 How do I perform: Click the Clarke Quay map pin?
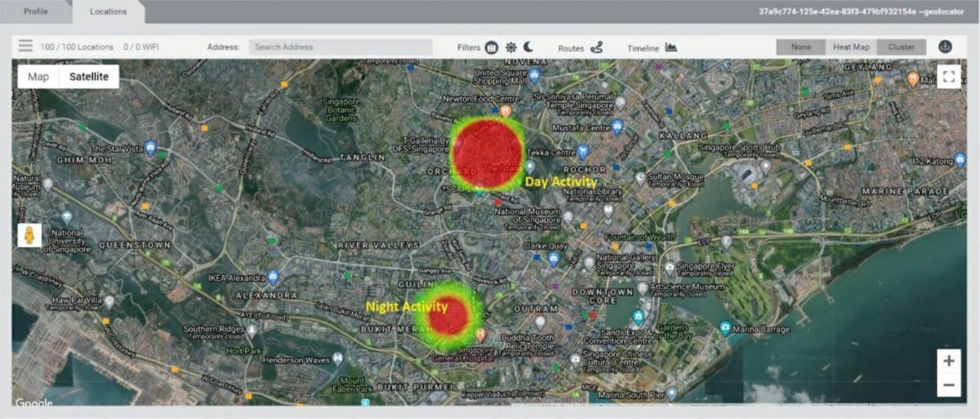(553, 259)
